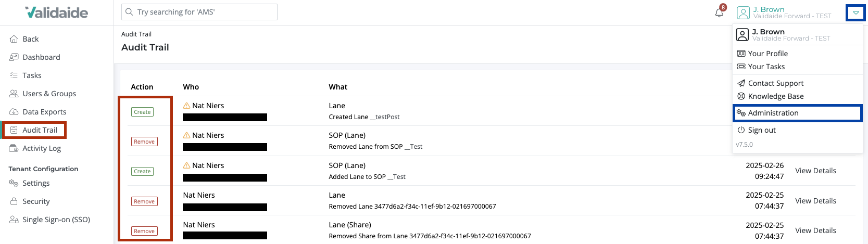The height and width of the screenshot is (244, 868).
Task: Click J. Brown name in user menu header
Action: click(768, 32)
